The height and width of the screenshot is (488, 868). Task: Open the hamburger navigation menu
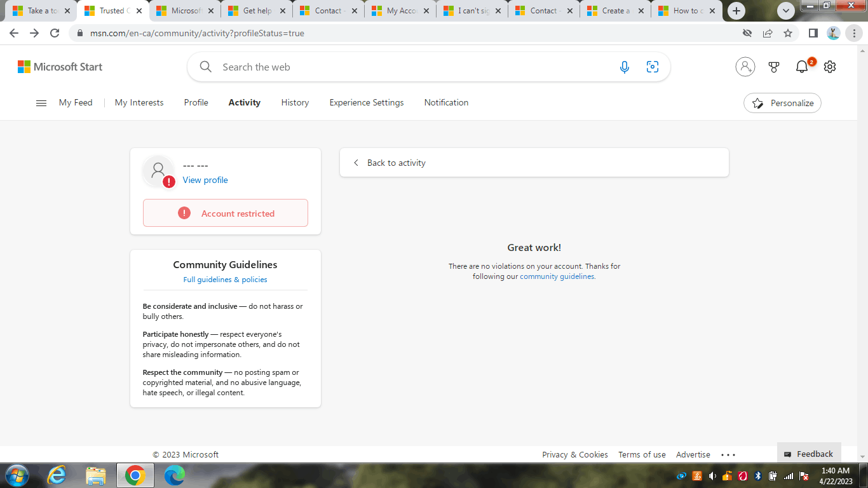[41, 103]
